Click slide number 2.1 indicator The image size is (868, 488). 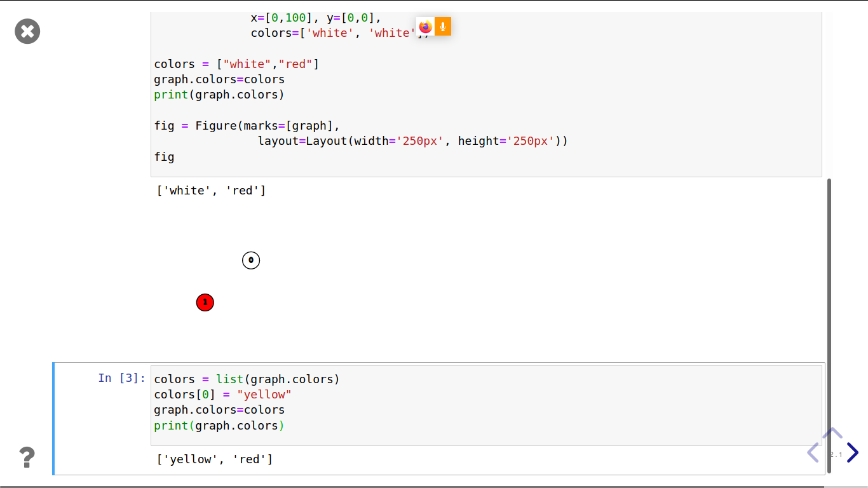click(x=836, y=454)
